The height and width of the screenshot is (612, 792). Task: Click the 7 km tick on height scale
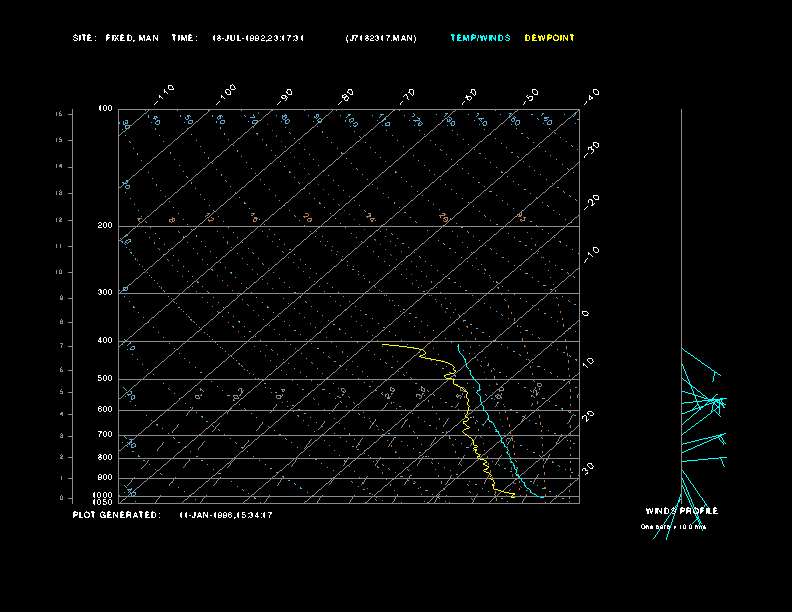tap(62, 346)
